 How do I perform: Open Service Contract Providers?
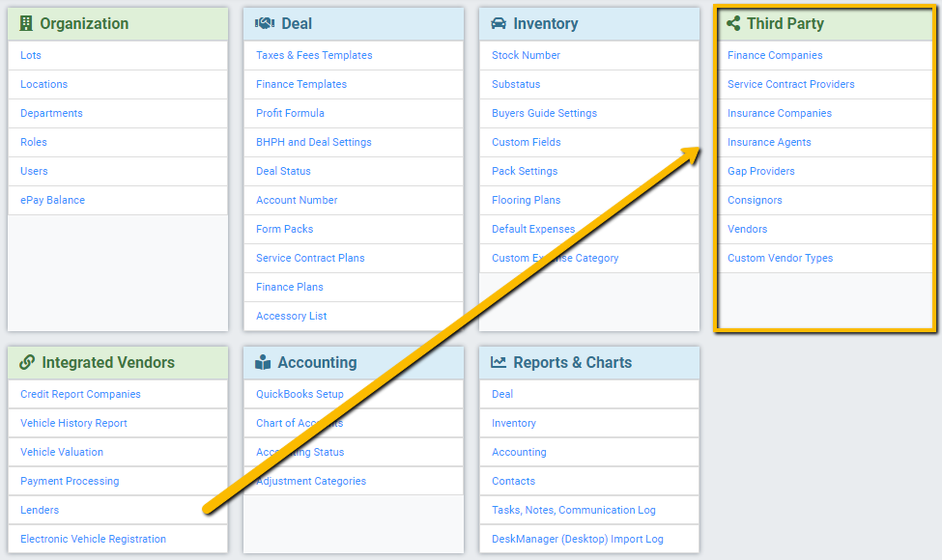790,85
